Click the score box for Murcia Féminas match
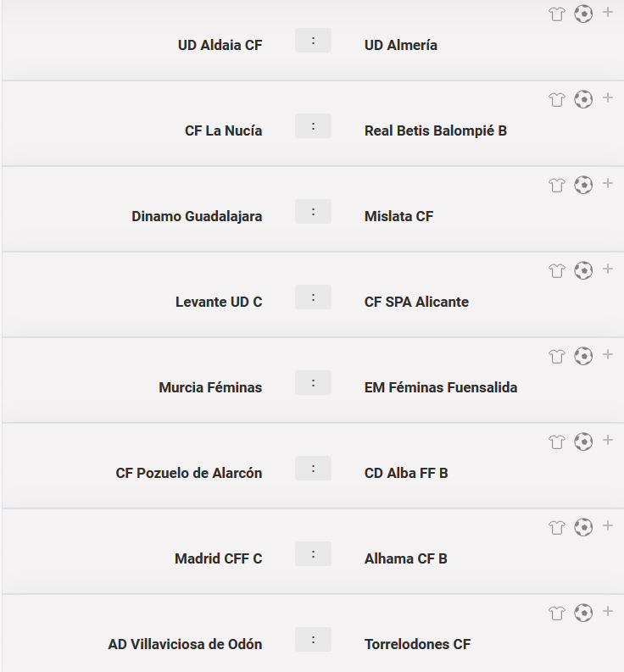The width and height of the screenshot is (624, 672). (313, 383)
